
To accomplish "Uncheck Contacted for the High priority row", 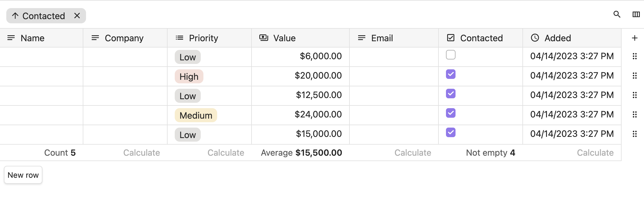I will 450,74.
